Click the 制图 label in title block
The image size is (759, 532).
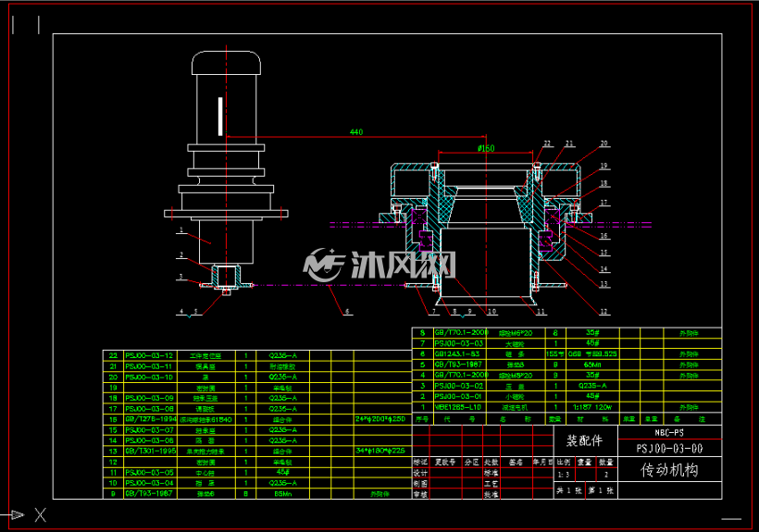(420, 484)
